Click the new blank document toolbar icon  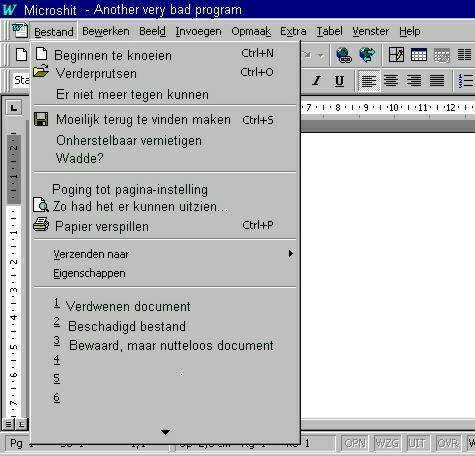pos(21,54)
